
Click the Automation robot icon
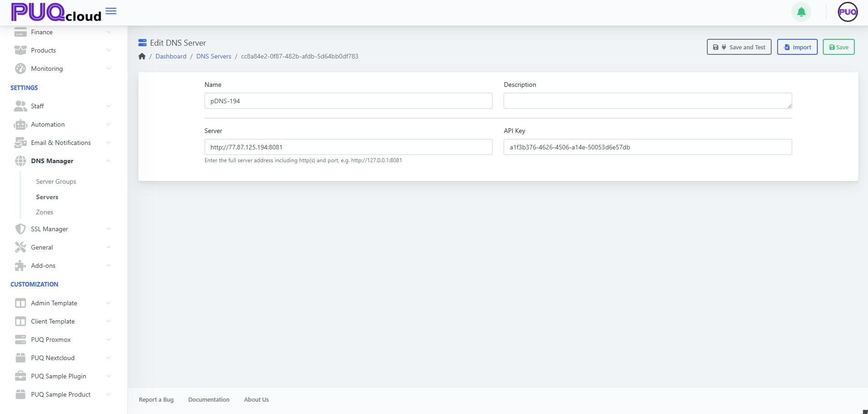pyautogui.click(x=20, y=124)
